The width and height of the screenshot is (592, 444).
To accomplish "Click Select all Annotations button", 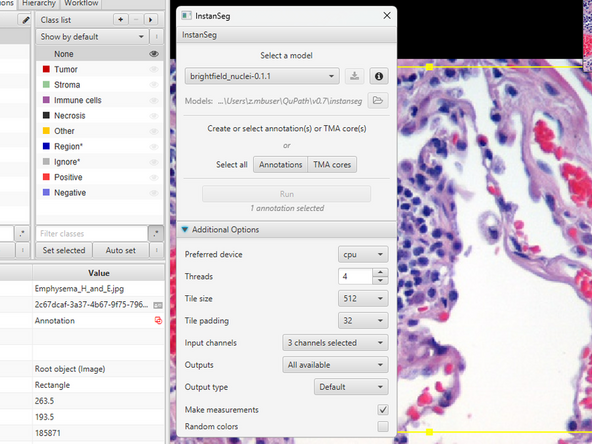I will pos(281,165).
